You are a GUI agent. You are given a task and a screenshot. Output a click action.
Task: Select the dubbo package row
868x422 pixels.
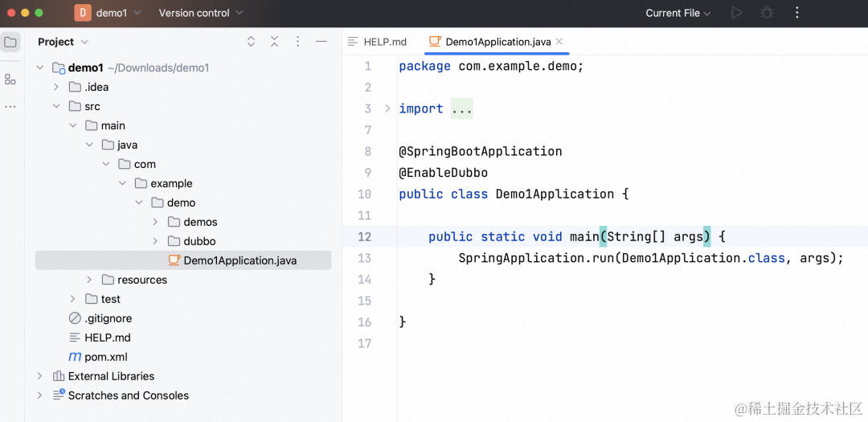pos(183,241)
